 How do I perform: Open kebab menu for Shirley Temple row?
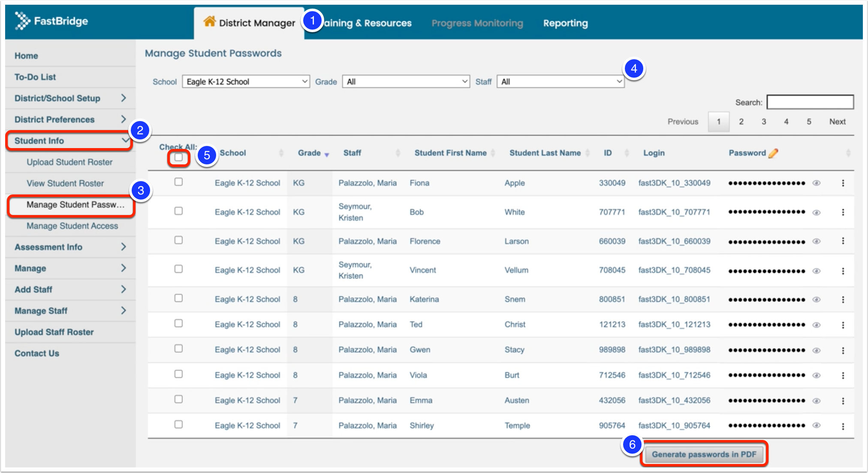[x=843, y=426]
